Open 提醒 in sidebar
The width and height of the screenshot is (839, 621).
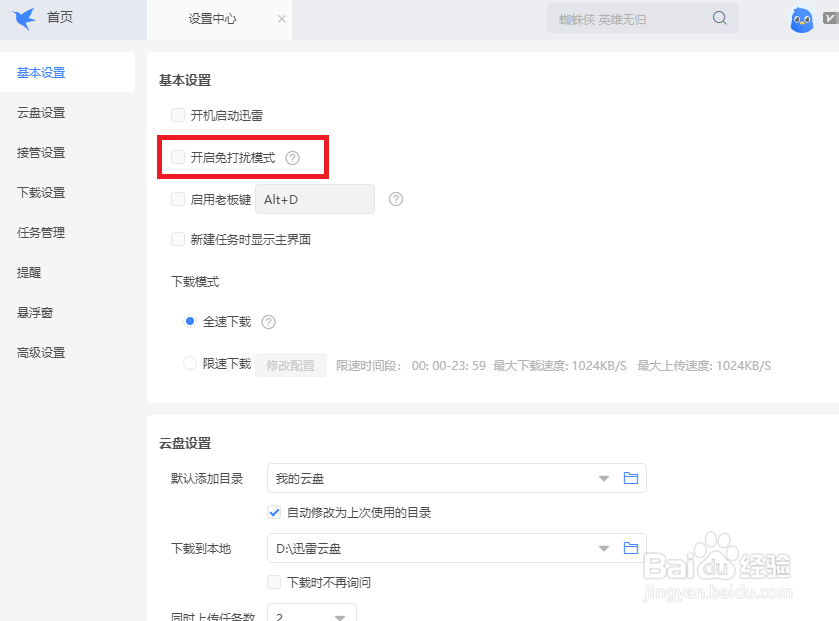click(x=29, y=273)
